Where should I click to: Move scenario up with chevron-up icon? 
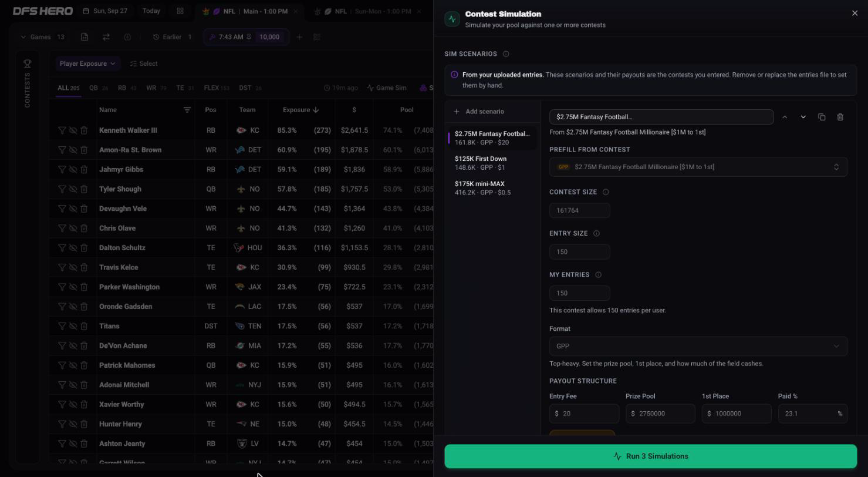click(x=785, y=117)
